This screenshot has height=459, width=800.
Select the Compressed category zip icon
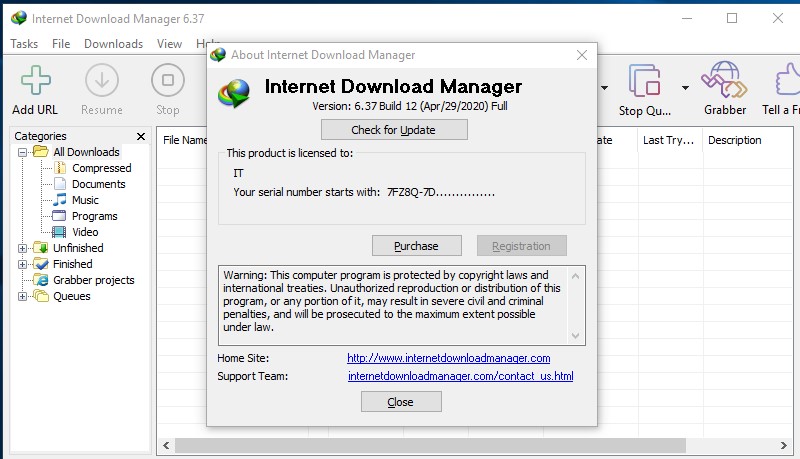click(60, 168)
